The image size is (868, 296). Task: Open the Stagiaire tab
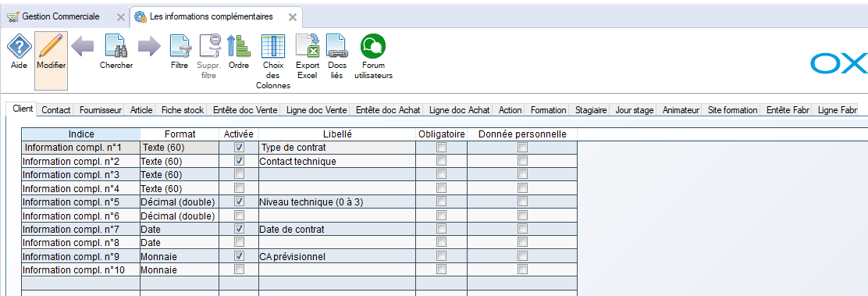pyautogui.click(x=591, y=110)
